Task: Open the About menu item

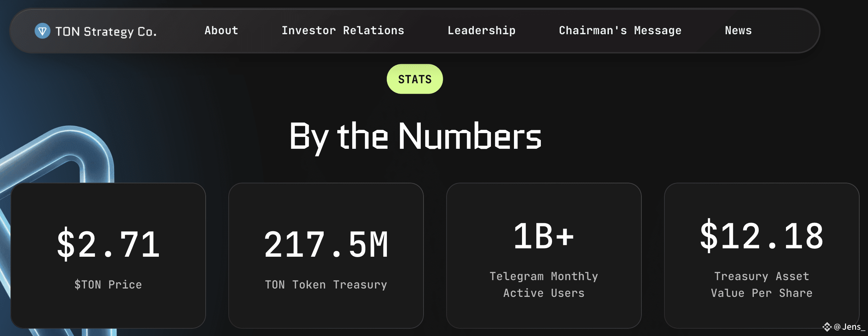Action: (x=221, y=31)
